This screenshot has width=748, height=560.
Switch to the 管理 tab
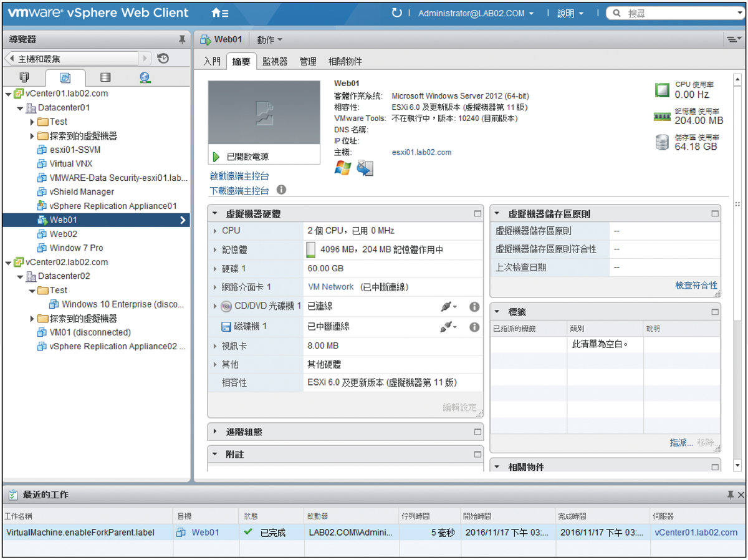pos(308,61)
